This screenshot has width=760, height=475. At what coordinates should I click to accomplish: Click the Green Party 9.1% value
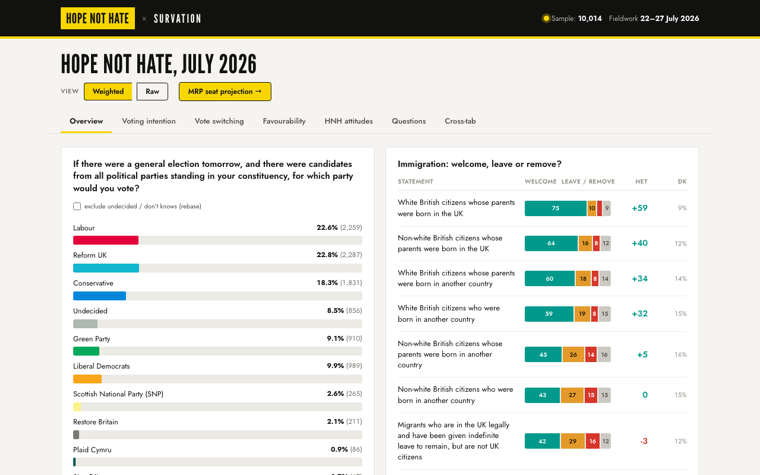click(335, 338)
